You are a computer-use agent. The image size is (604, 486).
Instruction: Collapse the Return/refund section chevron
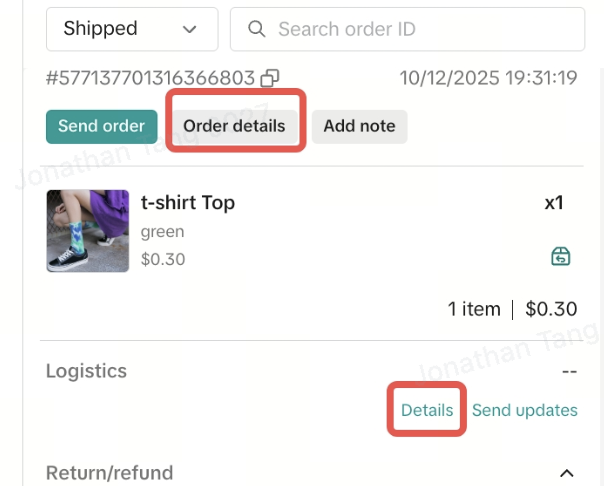[x=567, y=473]
